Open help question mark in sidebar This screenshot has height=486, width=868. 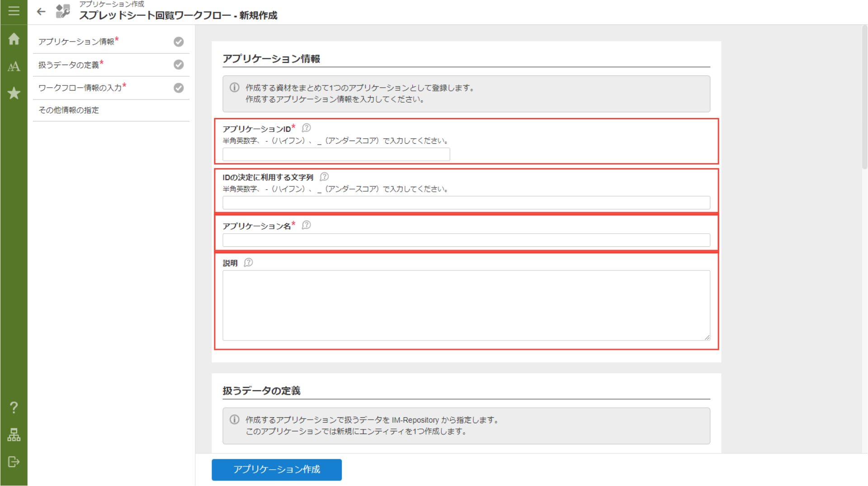tap(14, 408)
